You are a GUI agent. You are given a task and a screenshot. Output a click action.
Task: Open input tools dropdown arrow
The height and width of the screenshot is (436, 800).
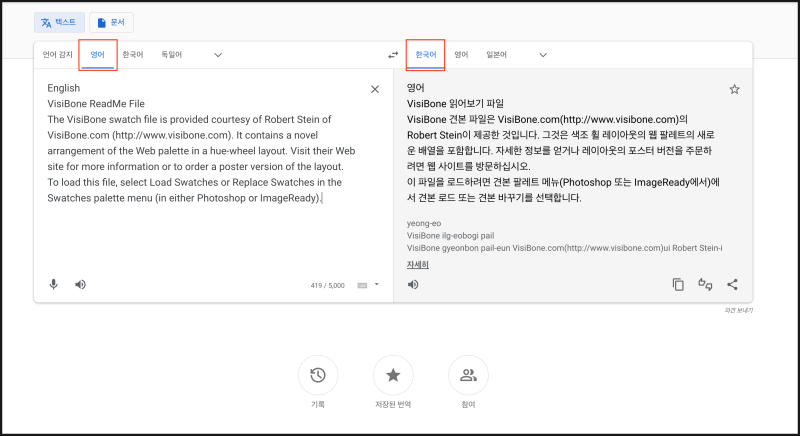(377, 285)
